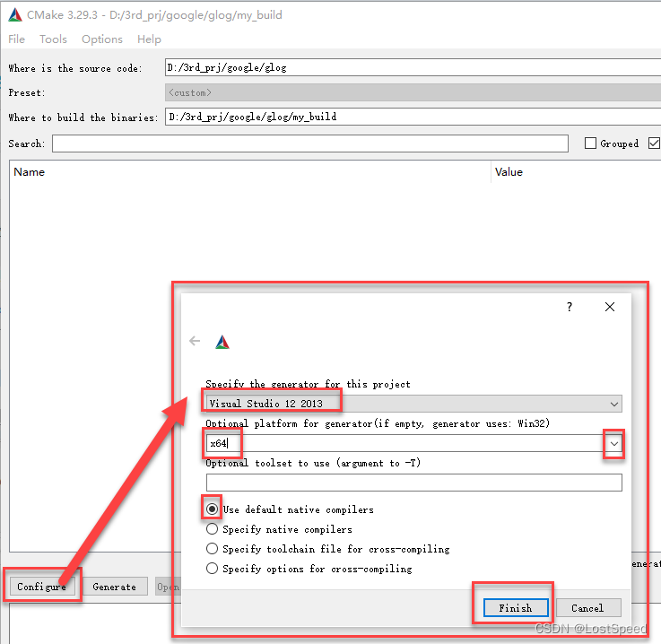The height and width of the screenshot is (644, 661).
Task: Open the Preset custom dropdown
Action: tap(413, 92)
